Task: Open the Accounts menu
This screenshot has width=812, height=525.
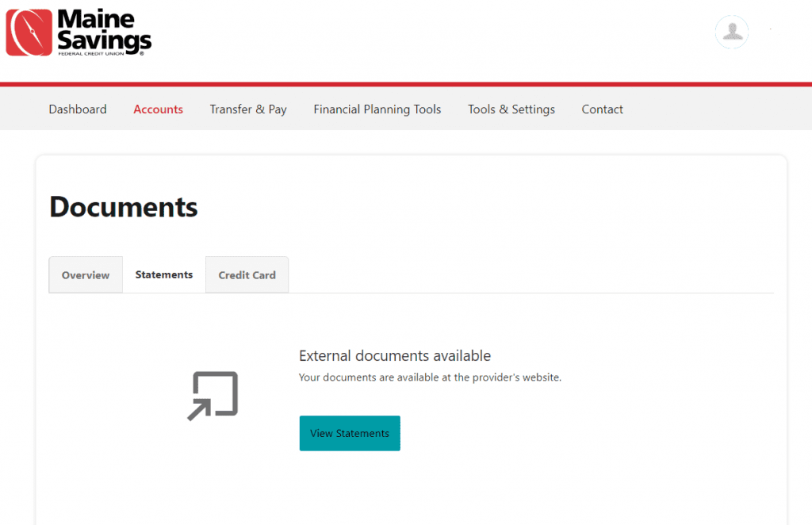Action: [x=158, y=109]
